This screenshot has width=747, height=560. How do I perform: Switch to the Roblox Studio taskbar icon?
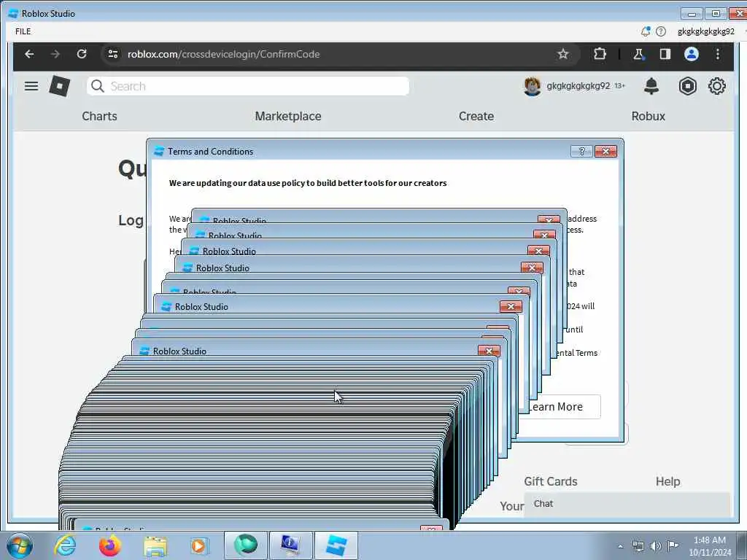click(x=336, y=545)
